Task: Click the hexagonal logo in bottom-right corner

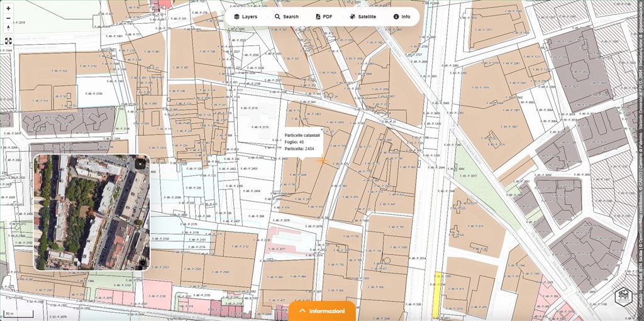Action: click(x=623, y=296)
